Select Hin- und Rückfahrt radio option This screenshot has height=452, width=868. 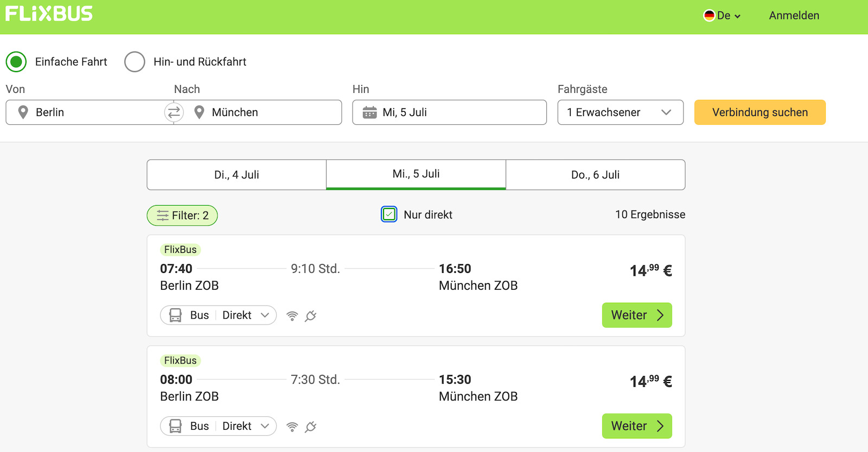click(x=135, y=62)
